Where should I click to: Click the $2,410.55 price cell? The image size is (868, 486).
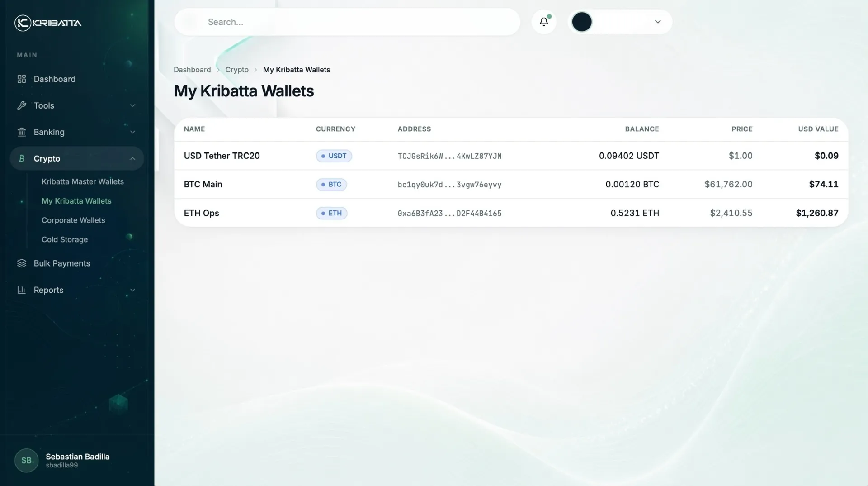tap(731, 213)
